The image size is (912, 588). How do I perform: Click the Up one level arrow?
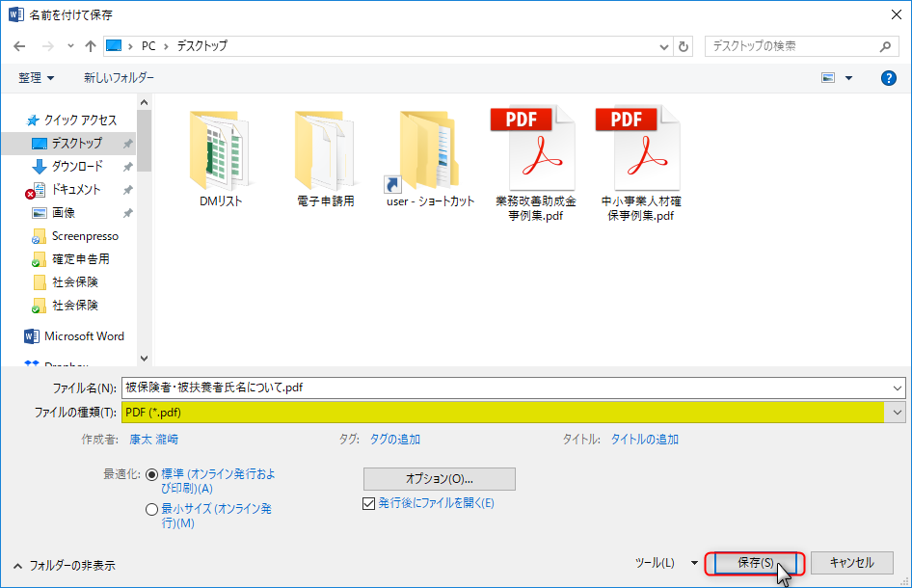tap(91, 46)
